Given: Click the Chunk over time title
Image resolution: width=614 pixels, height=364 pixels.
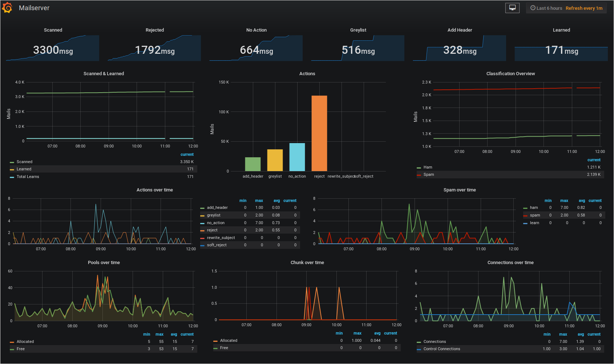Looking at the screenshot, I should tap(307, 263).
